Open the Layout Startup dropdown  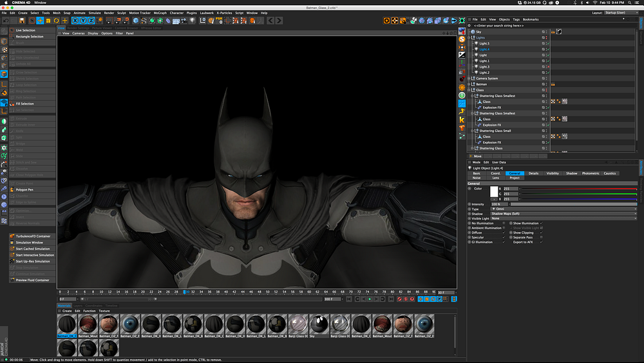point(621,13)
